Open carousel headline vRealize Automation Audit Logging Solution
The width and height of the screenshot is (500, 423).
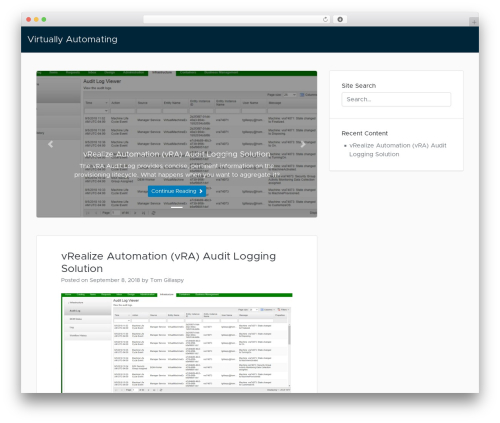coord(177,154)
